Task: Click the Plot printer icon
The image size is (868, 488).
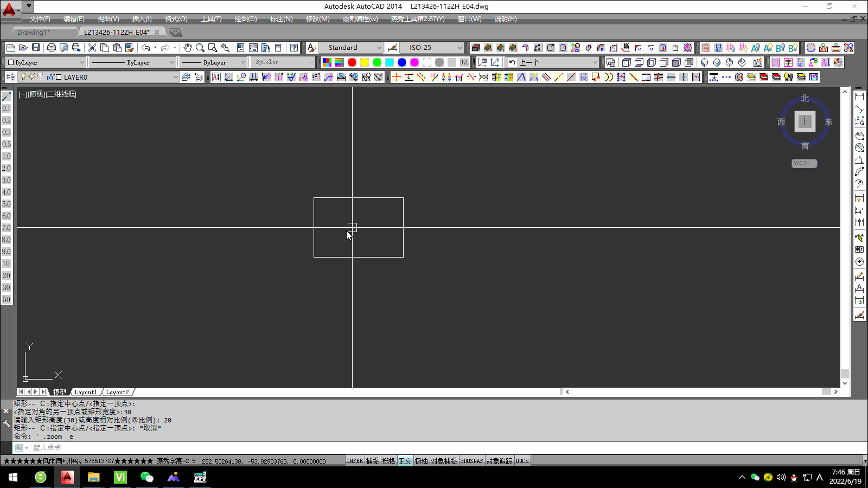Action: (52, 48)
